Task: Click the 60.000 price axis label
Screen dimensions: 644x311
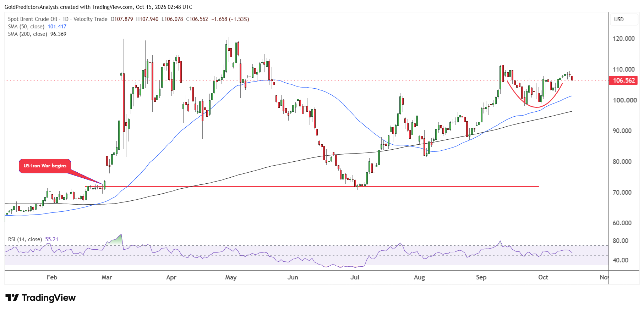Action: tap(622, 223)
